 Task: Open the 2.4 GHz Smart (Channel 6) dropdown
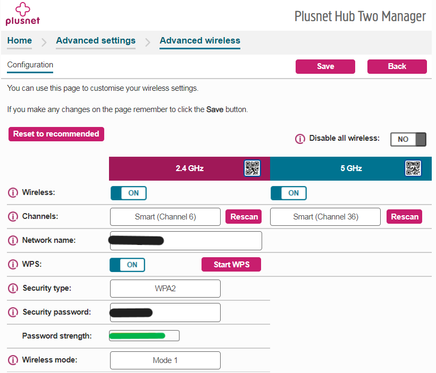(x=165, y=217)
